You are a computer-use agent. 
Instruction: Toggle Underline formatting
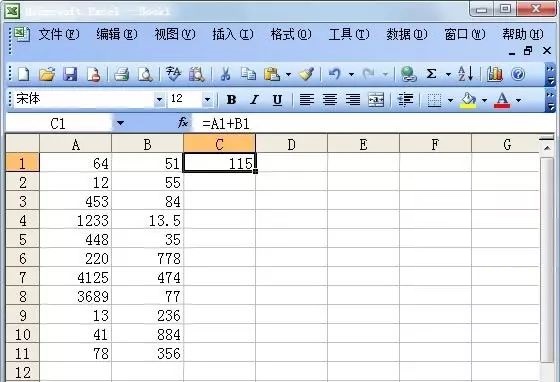pyautogui.click(x=277, y=100)
